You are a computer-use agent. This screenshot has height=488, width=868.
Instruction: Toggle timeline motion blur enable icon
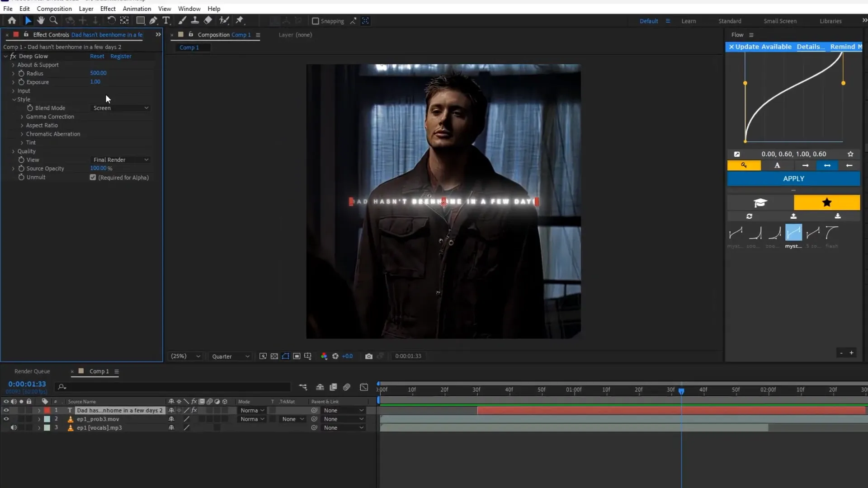(347, 387)
